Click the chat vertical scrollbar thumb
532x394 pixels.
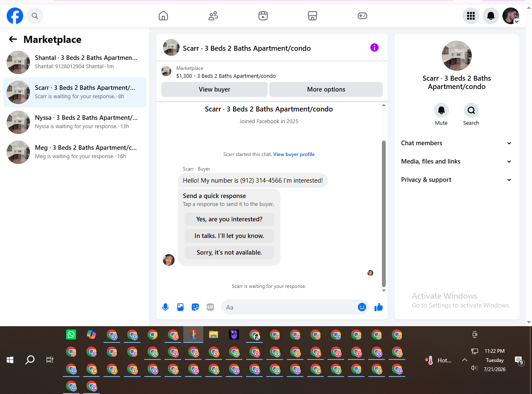pyautogui.click(x=384, y=213)
